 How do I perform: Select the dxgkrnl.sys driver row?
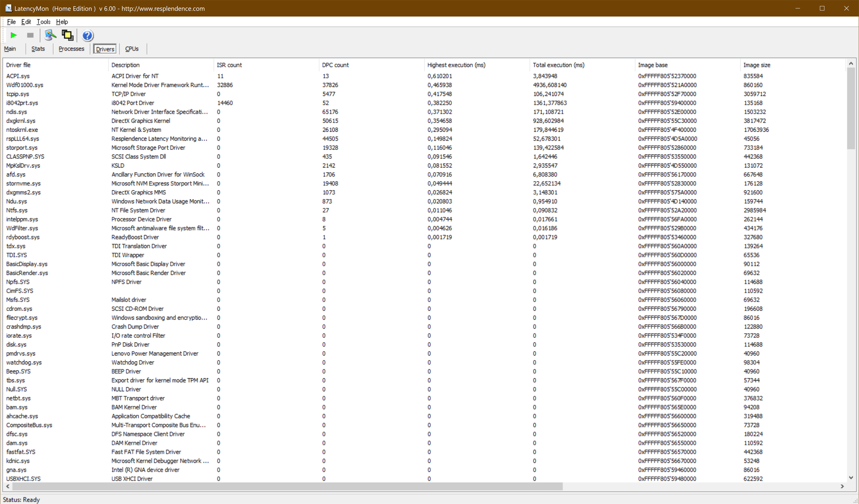21,121
